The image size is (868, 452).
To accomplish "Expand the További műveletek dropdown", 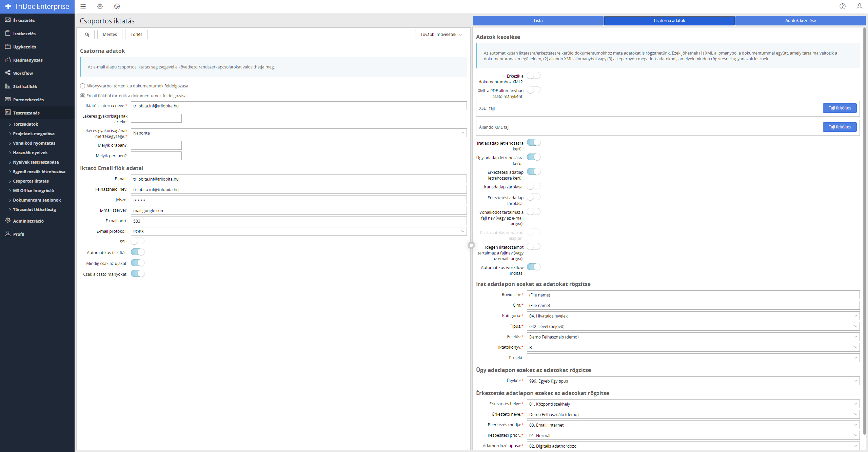I will coord(441,35).
